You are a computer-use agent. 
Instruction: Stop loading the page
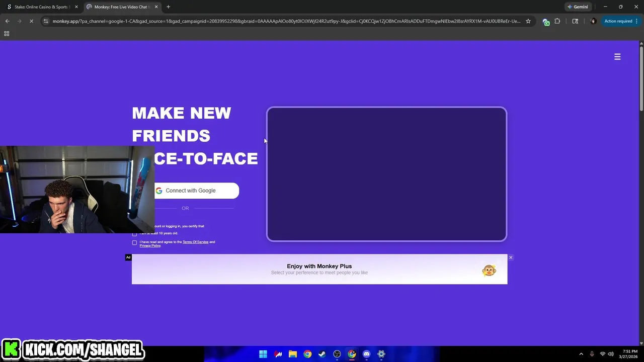pyautogui.click(x=31, y=21)
